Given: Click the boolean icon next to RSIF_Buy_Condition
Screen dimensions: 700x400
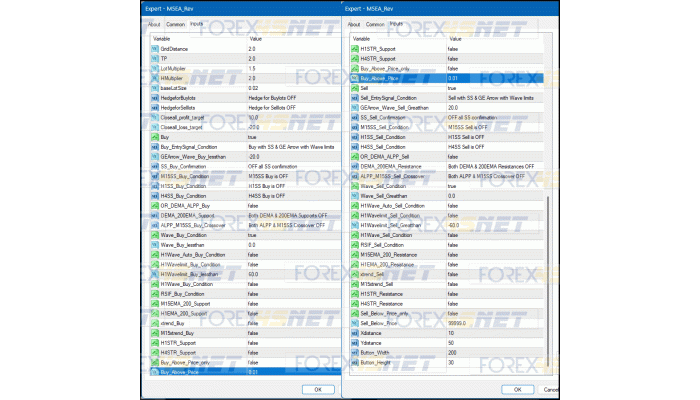Looking at the screenshot, I should coord(154,293).
